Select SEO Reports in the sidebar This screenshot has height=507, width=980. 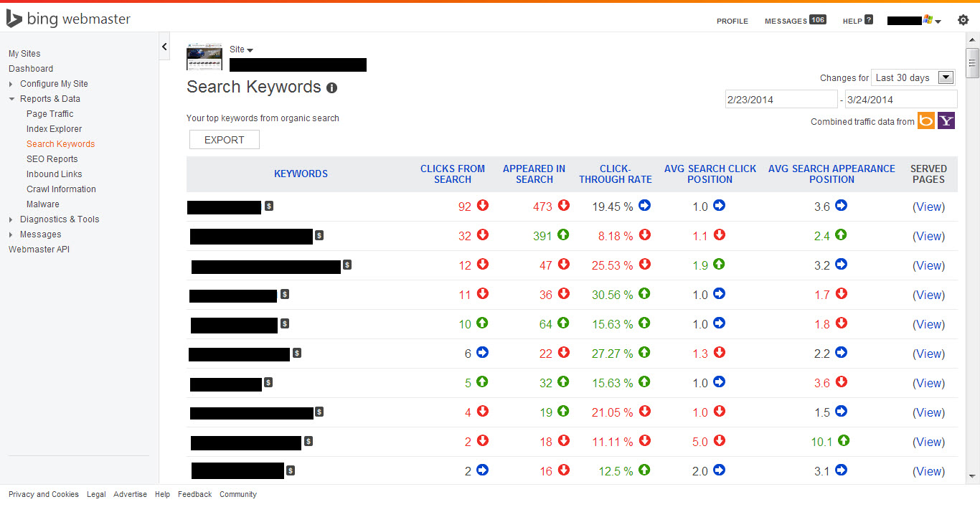[x=52, y=159]
